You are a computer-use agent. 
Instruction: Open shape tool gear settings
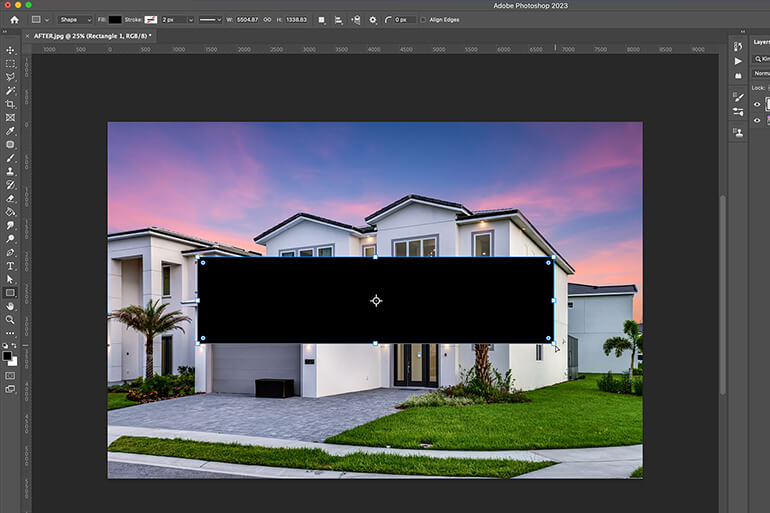pyautogui.click(x=373, y=20)
